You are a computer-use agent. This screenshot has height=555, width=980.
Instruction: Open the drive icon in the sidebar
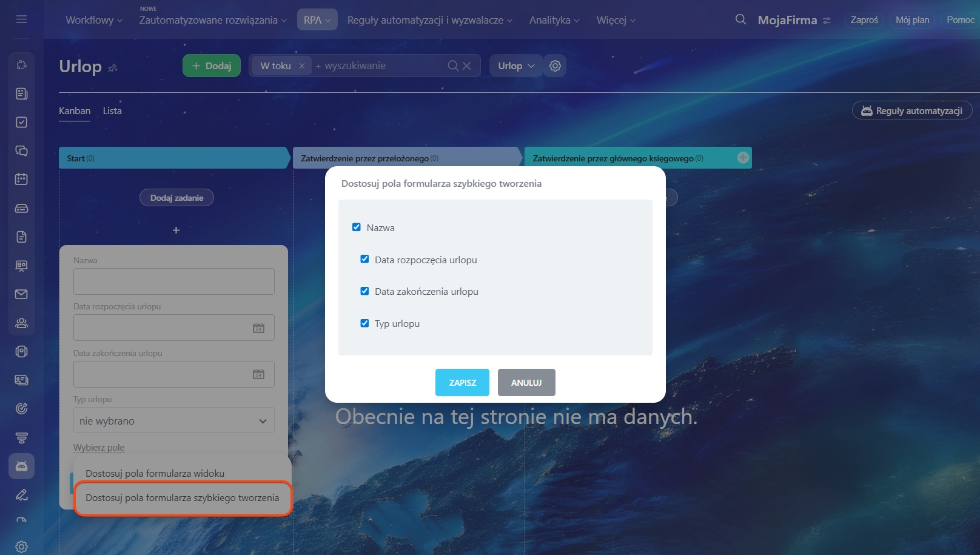coord(21,208)
